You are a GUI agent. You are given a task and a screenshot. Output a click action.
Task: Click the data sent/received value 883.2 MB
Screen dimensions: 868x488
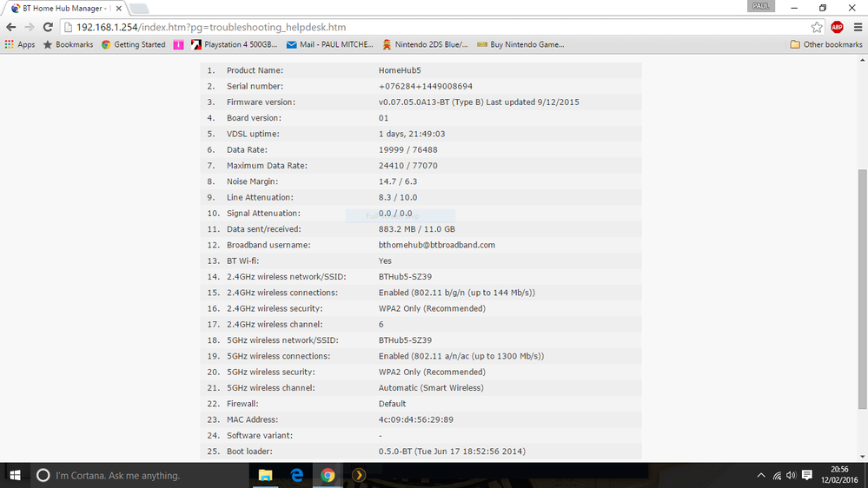pos(417,229)
